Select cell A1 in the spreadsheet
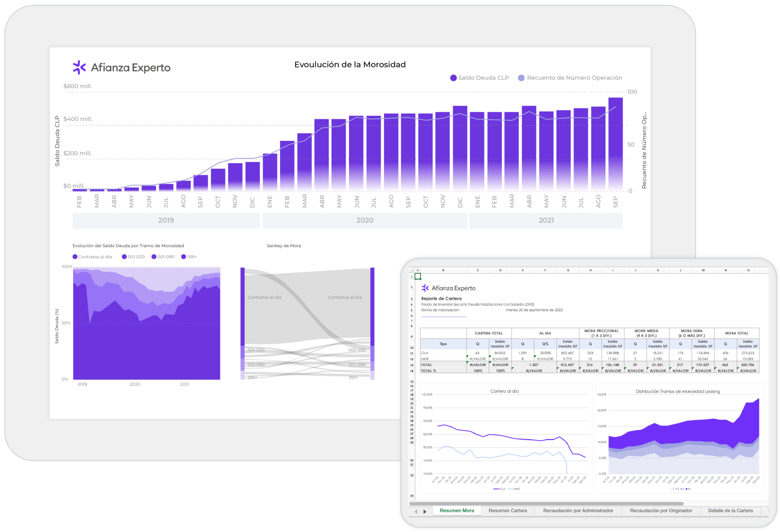 [x=417, y=276]
